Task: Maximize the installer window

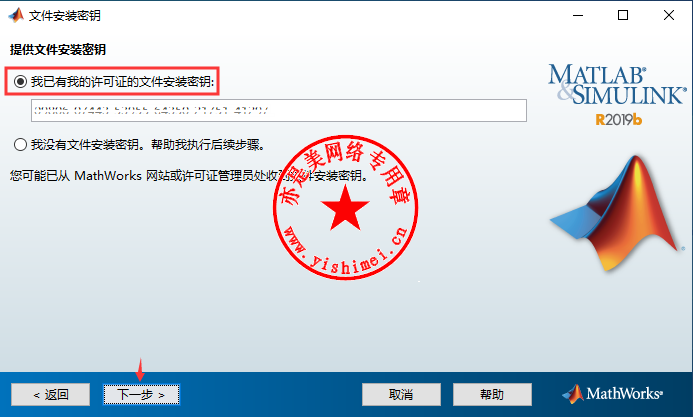Action: tap(623, 15)
